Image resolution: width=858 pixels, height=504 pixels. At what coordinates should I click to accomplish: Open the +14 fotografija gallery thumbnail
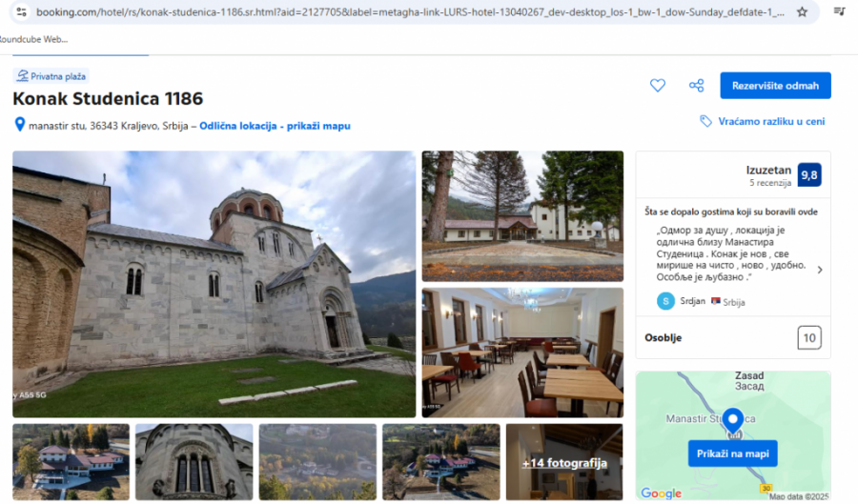(563, 462)
